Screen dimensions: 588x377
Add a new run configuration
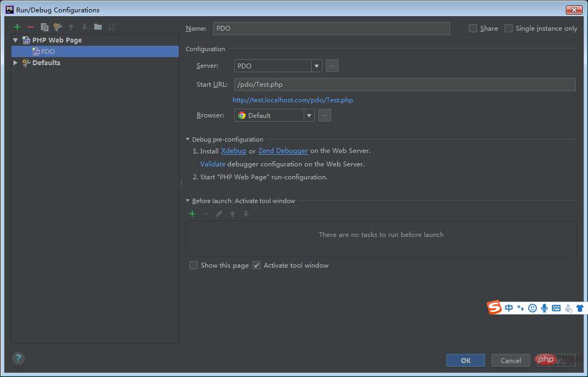[x=17, y=27]
